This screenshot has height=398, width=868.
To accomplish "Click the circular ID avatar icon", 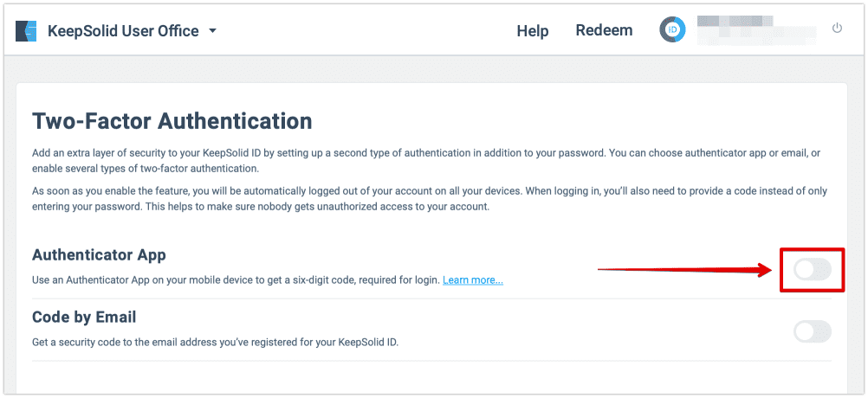I will click(x=673, y=30).
